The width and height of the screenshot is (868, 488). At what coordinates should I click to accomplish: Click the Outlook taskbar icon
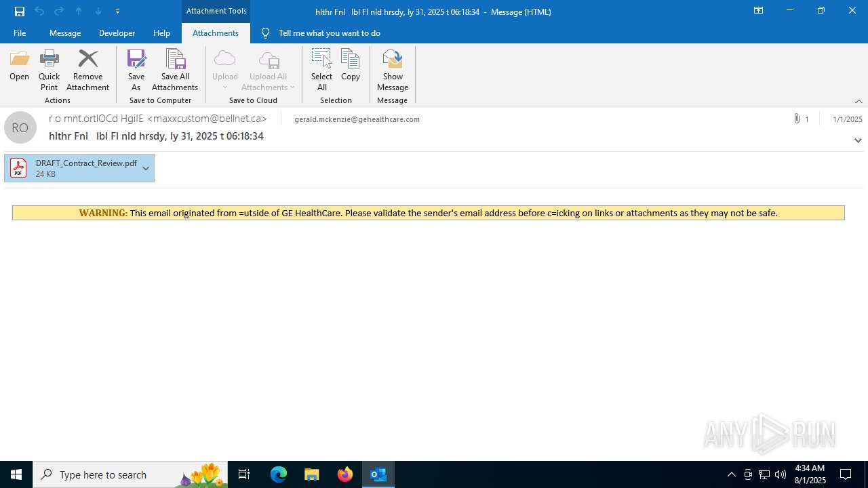point(378,474)
